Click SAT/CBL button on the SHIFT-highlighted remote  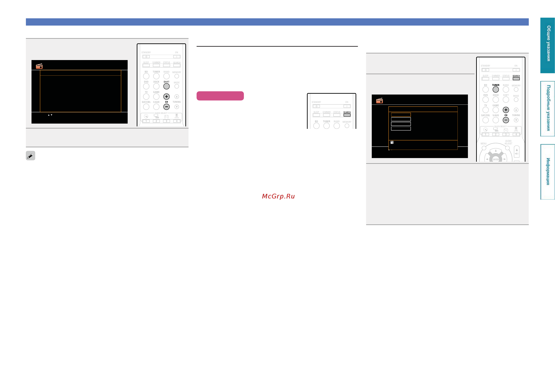click(x=146, y=107)
